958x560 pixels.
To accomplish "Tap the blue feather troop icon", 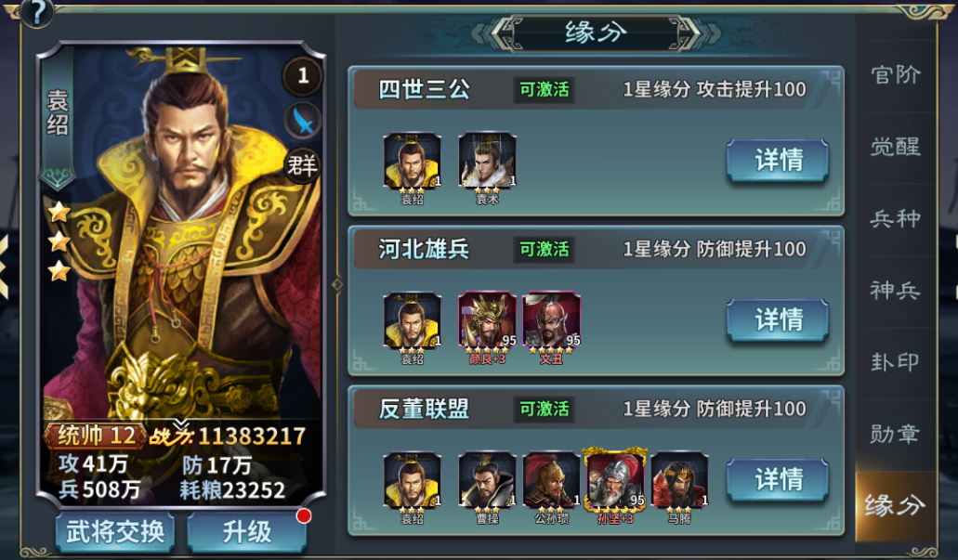I will pos(303,121).
